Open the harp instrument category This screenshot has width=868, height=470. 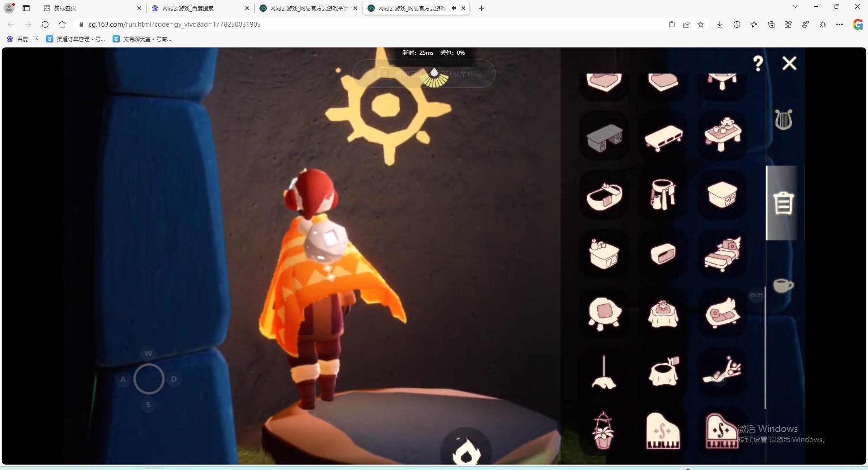coord(783,120)
